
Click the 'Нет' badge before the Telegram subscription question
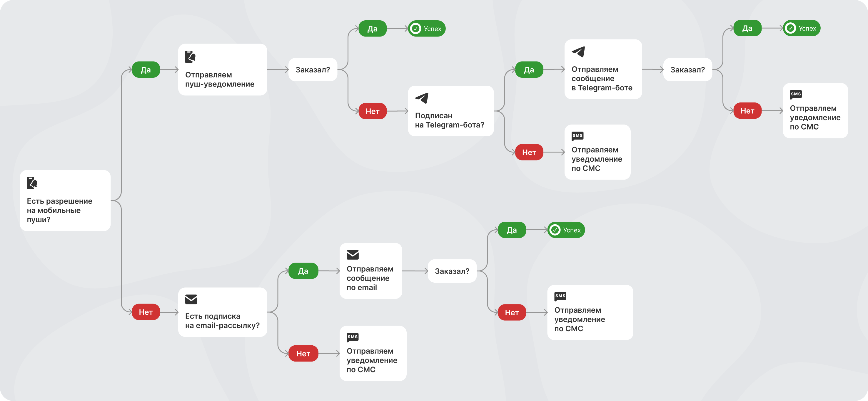(x=372, y=111)
